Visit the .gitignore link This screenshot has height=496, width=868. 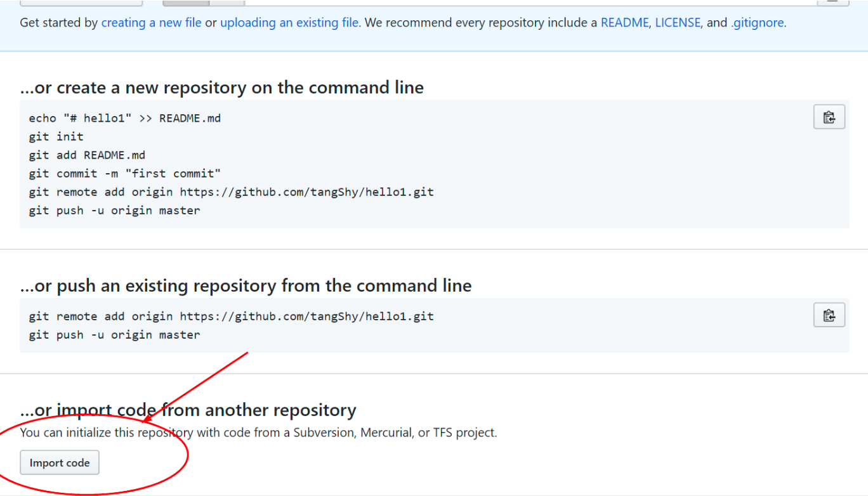pyautogui.click(x=758, y=23)
